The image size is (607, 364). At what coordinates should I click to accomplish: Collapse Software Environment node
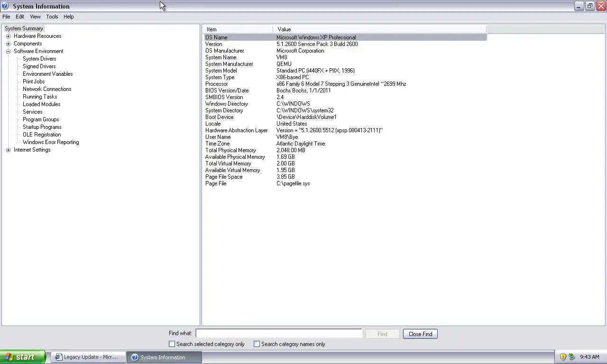point(8,51)
